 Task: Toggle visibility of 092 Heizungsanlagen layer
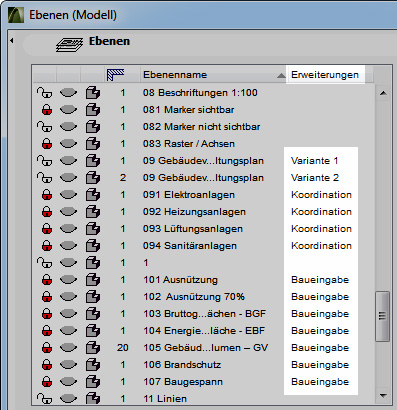[x=68, y=211]
